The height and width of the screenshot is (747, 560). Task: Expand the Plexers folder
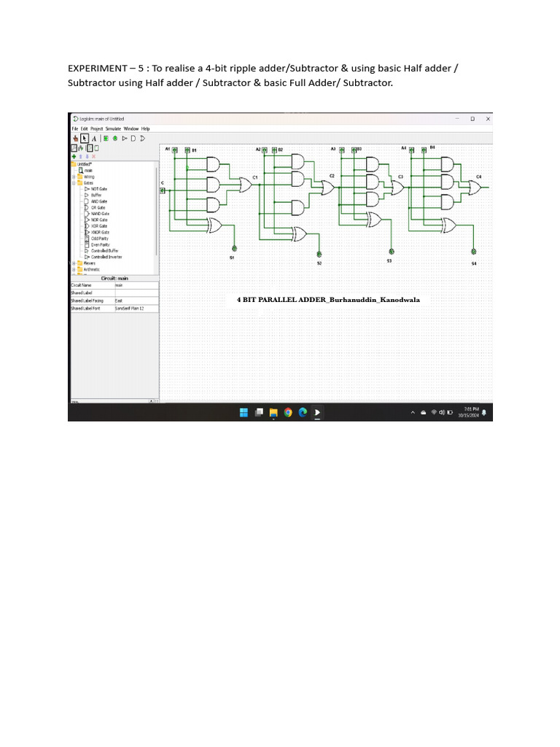pyautogui.click(x=74, y=263)
